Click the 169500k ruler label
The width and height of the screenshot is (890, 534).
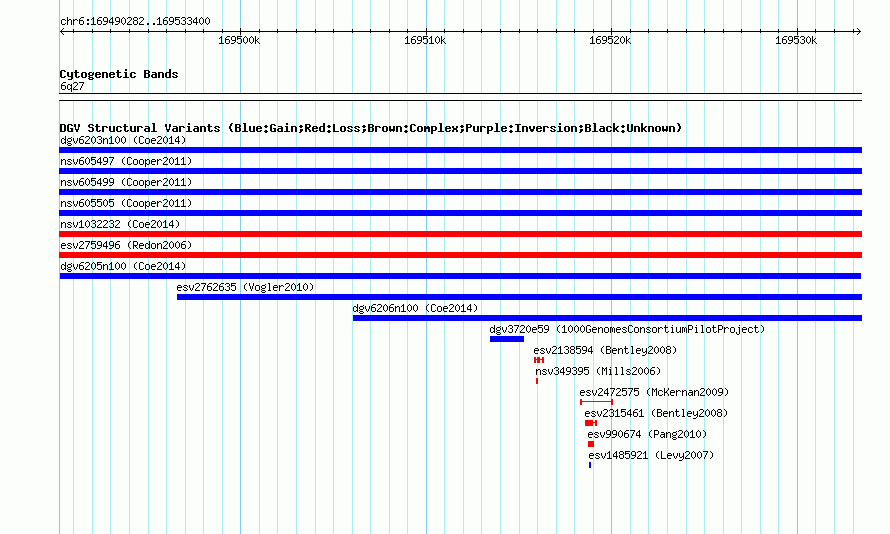pos(239,40)
